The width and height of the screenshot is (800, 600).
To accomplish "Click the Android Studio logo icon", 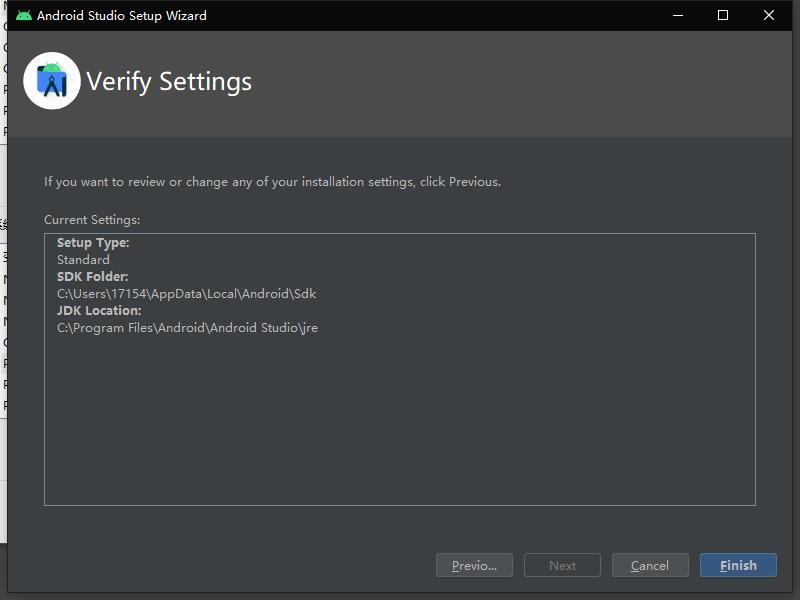I will (52, 81).
